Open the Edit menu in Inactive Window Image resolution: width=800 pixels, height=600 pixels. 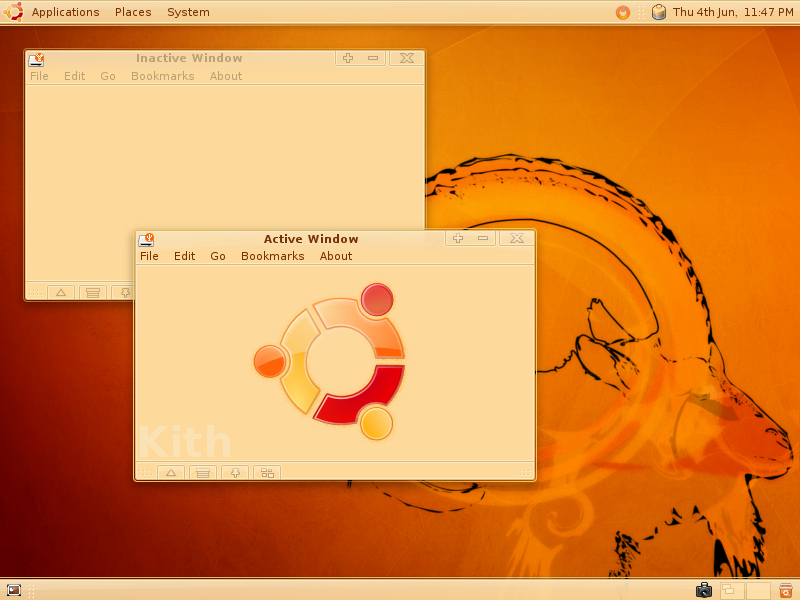click(74, 76)
